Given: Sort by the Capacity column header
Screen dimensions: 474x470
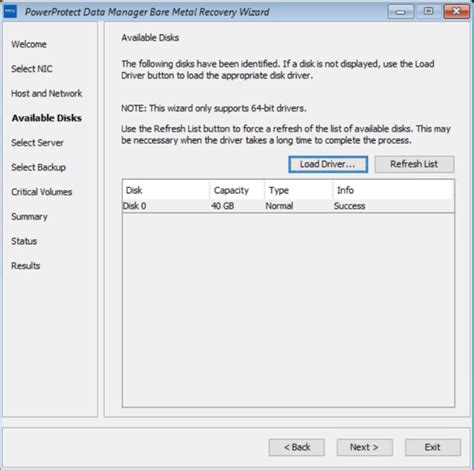Looking at the screenshot, I should 237,190.
